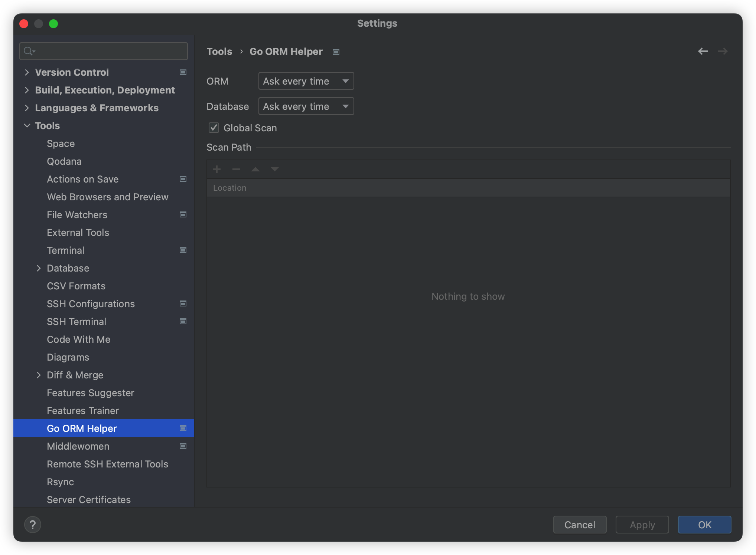Click the settings search field
This screenshot has height=555, width=756.
(x=104, y=51)
